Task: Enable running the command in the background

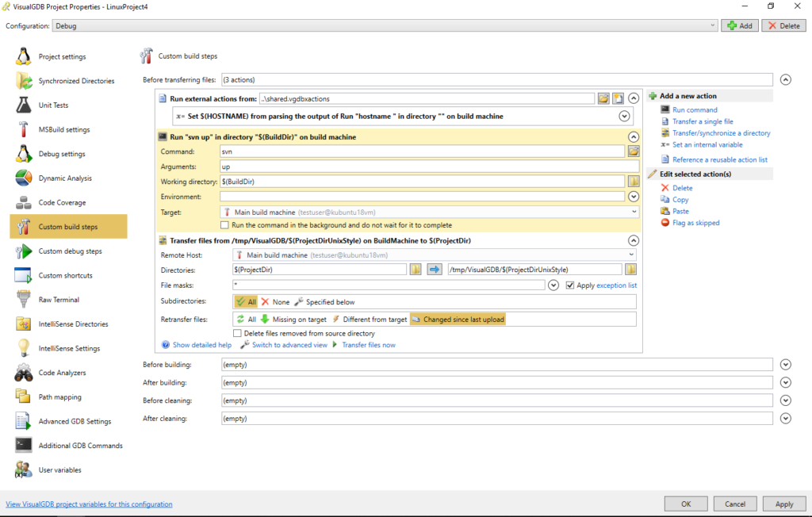Action: point(225,225)
